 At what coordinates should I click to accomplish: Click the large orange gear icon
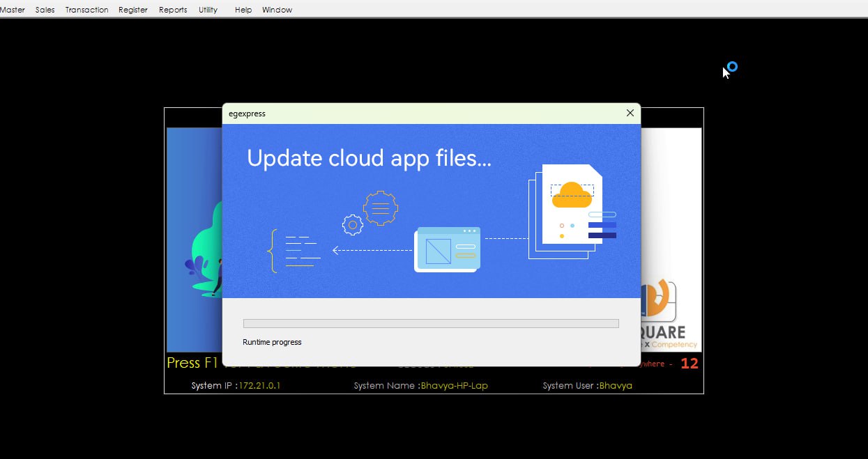click(x=380, y=208)
